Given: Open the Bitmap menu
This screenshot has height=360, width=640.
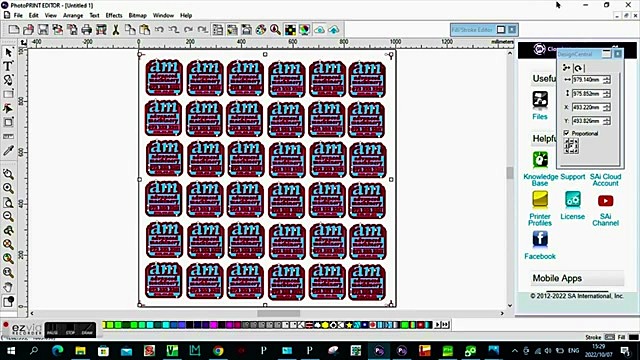Looking at the screenshot, I should [x=138, y=16].
